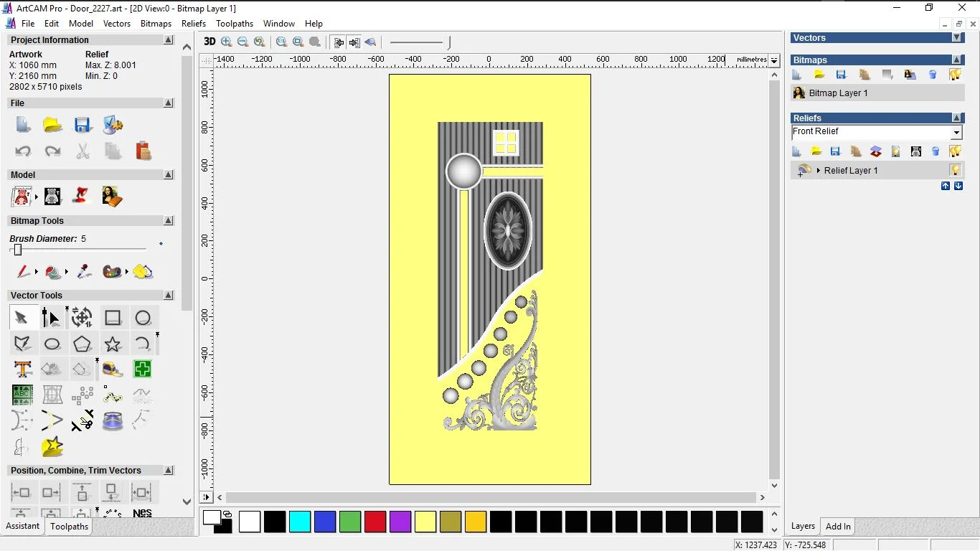
Task: Move relief layer up with arrow button
Action: tap(946, 186)
